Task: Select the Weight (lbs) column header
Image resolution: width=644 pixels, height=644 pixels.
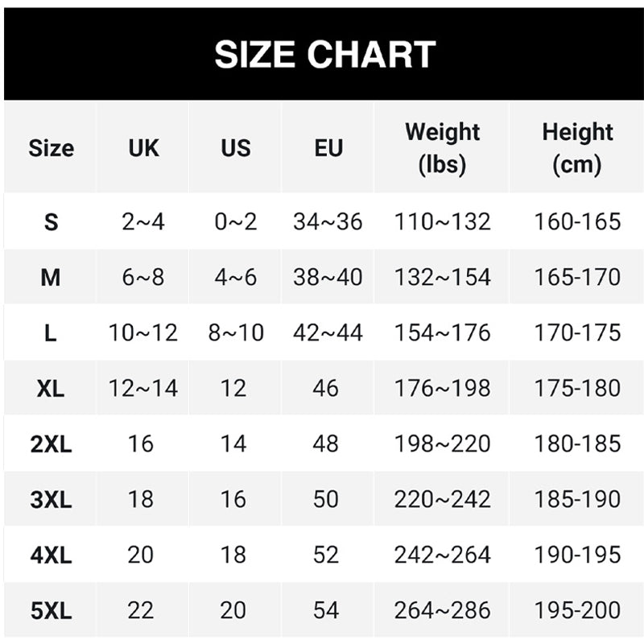Action: pos(442,148)
